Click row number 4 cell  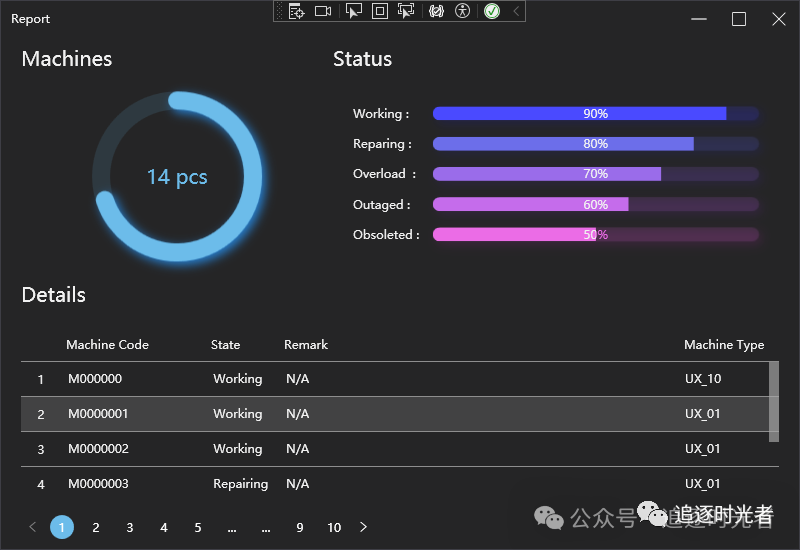tap(41, 484)
